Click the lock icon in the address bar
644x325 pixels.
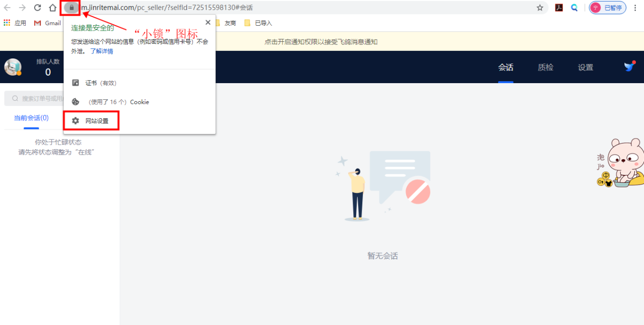70,8
